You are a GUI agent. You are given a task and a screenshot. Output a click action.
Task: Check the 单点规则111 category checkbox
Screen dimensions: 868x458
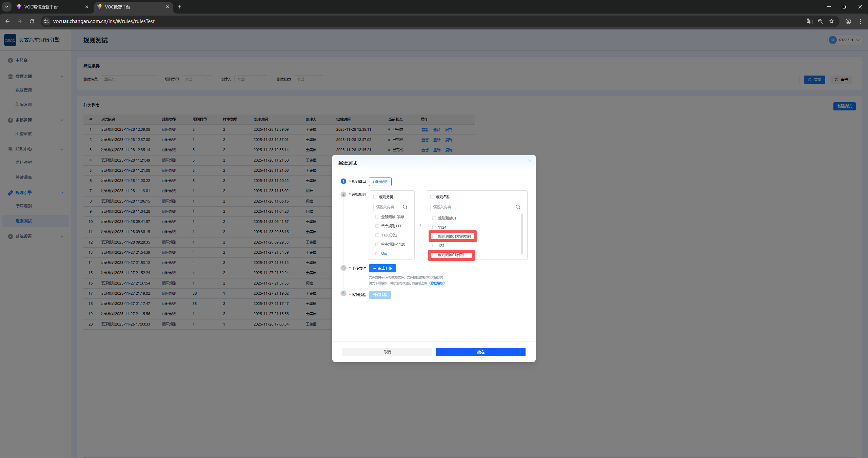click(377, 226)
